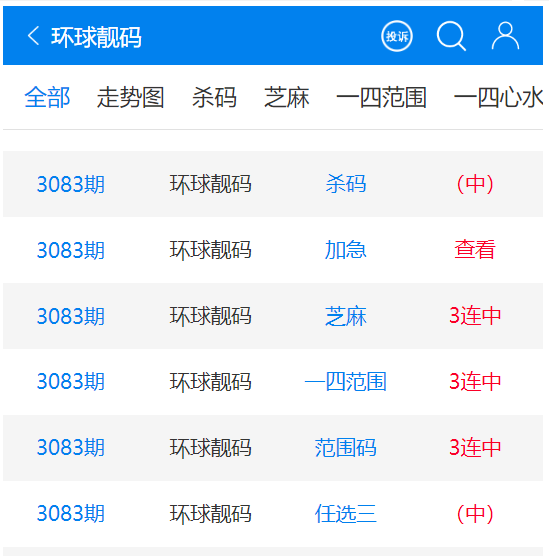This screenshot has height=556, width=549.
Task: Open the 任选三 entry
Action: point(346,513)
